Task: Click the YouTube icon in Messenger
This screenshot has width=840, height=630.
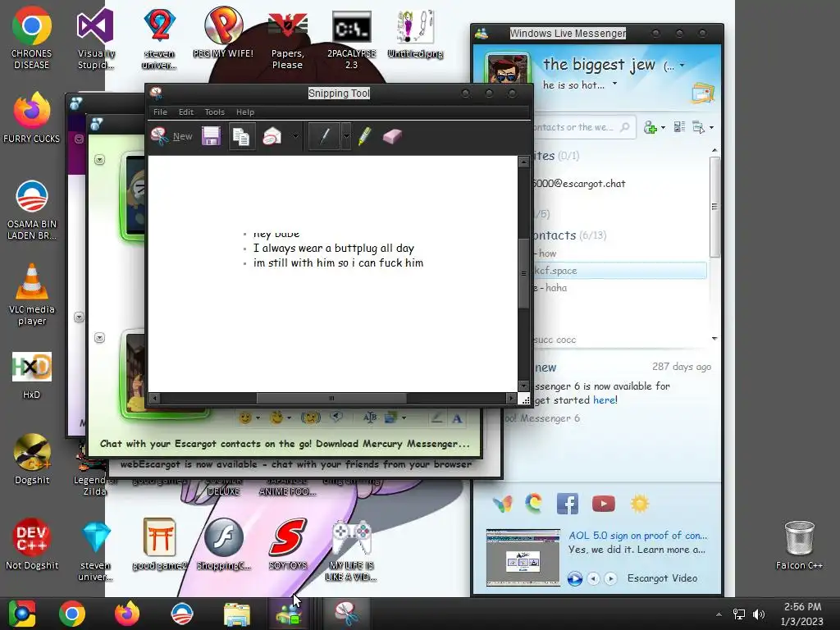Action: click(x=603, y=504)
